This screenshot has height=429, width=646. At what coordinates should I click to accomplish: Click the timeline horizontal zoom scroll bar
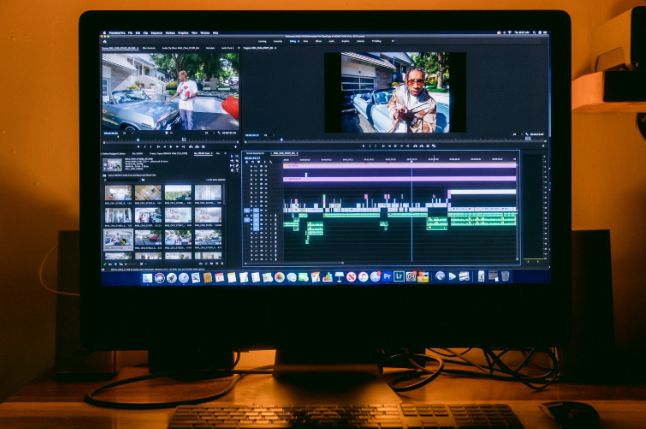[x=294, y=263]
